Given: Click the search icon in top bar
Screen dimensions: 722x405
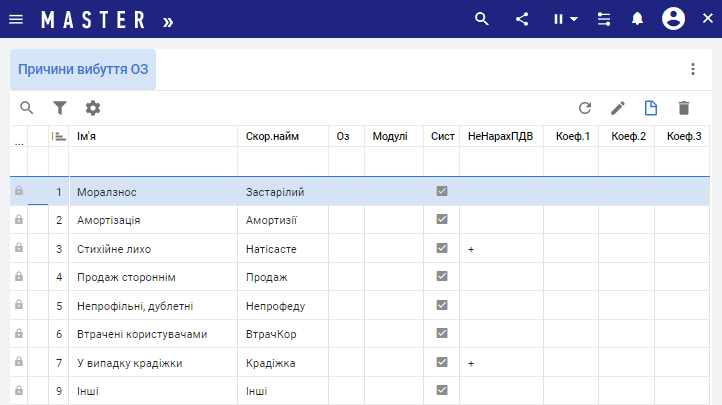Looking at the screenshot, I should pyautogui.click(x=482, y=19).
